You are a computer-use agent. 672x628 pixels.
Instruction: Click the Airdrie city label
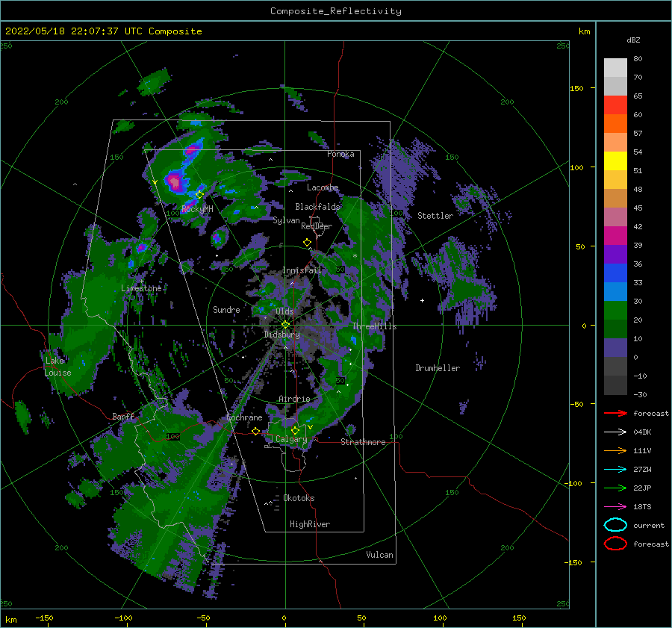(x=294, y=399)
